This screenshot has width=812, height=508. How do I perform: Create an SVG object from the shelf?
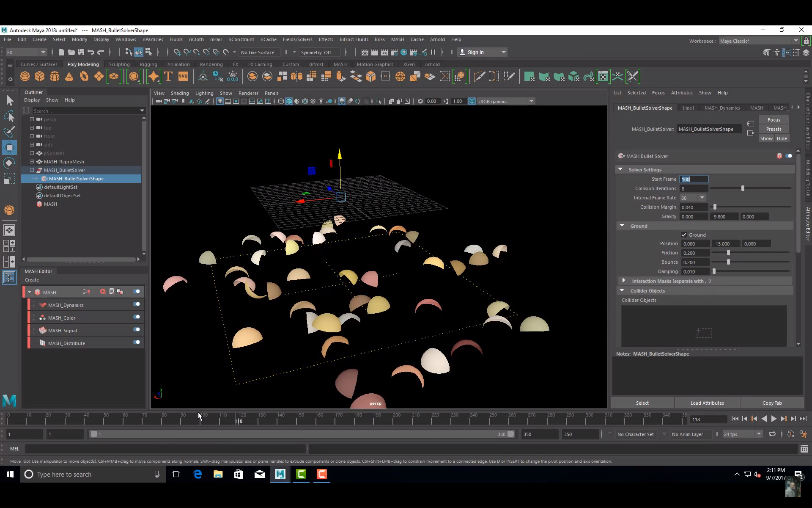183,77
